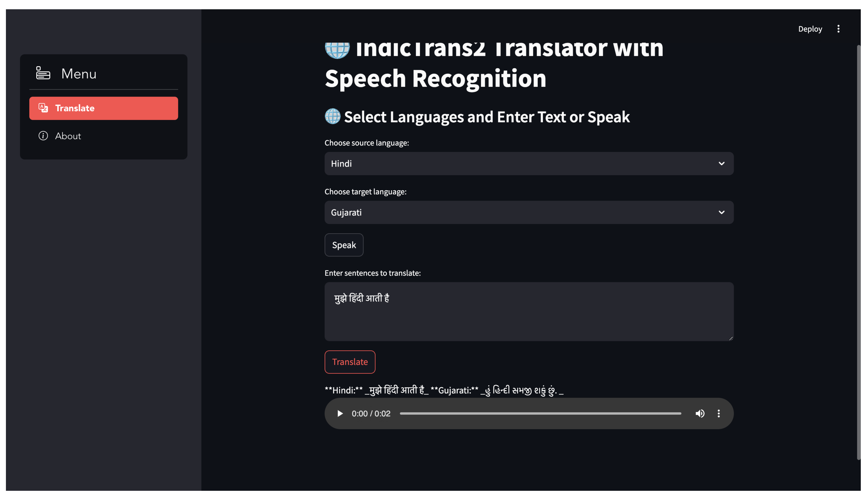Seek within the audio progress bar
Viewport: 868px width, 498px height.
(540, 414)
